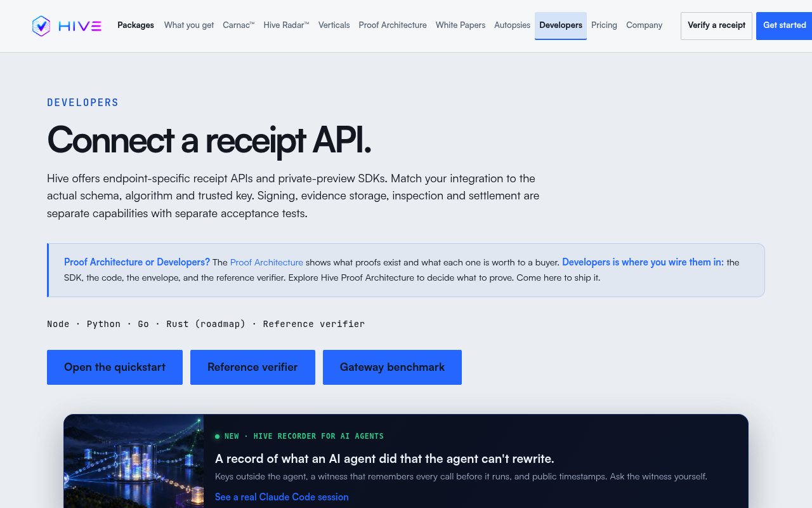The height and width of the screenshot is (508, 812).
Task: Open the Pricing page
Action: (604, 25)
